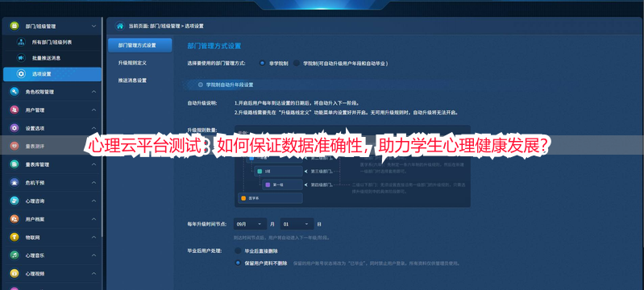Click the 心理视频 video icon
The height and width of the screenshot is (290, 644).
[x=15, y=273]
